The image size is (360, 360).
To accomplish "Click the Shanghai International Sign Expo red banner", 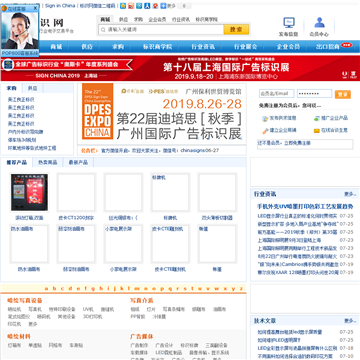I will 180,68.
